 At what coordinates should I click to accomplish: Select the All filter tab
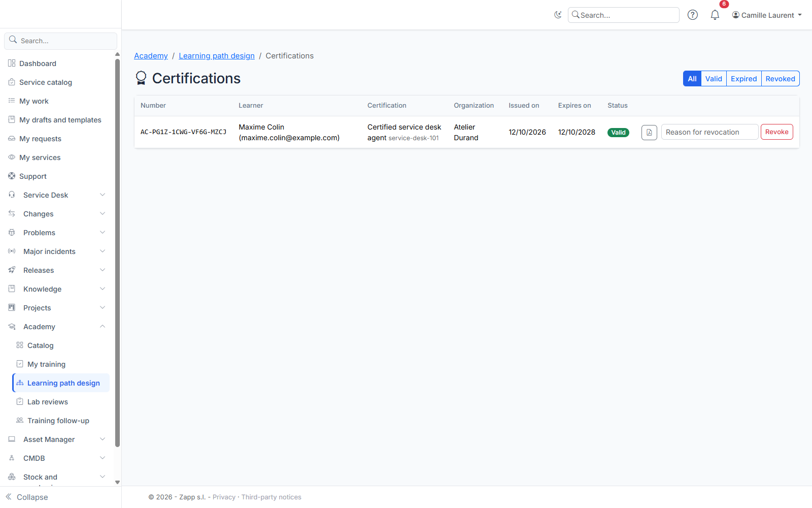pyautogui.click(x=692, y=79)
